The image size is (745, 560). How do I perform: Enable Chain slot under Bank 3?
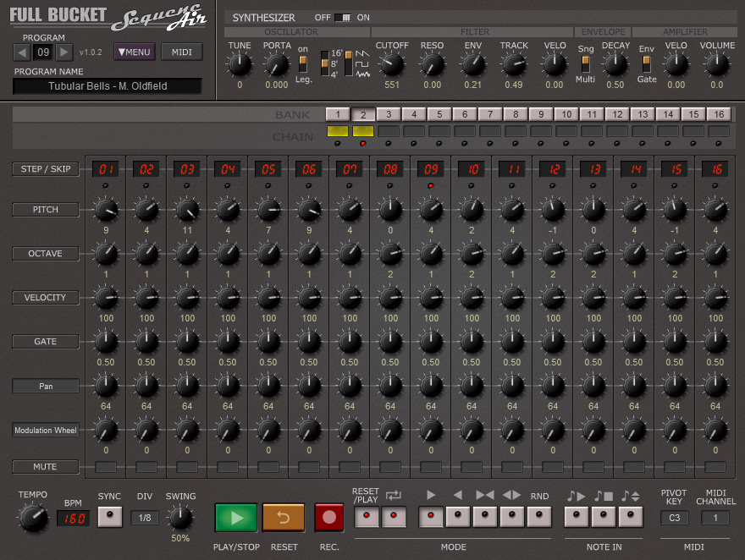[389, 131]
